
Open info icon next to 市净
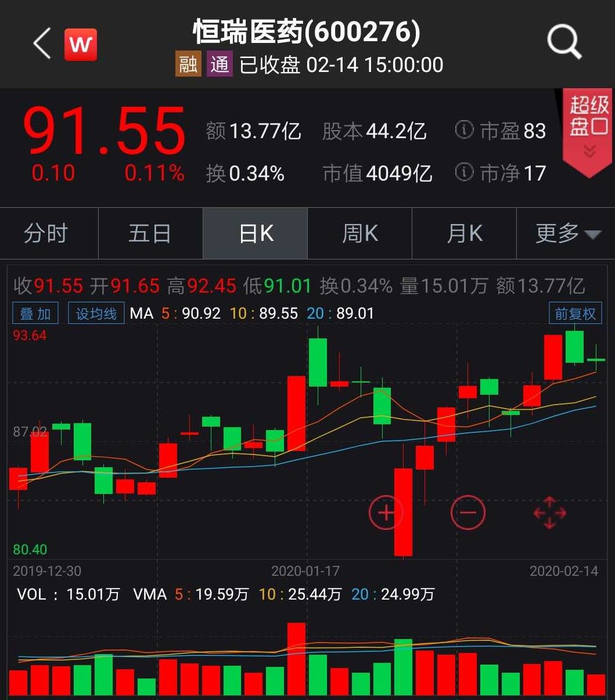[x=464, y=172]
